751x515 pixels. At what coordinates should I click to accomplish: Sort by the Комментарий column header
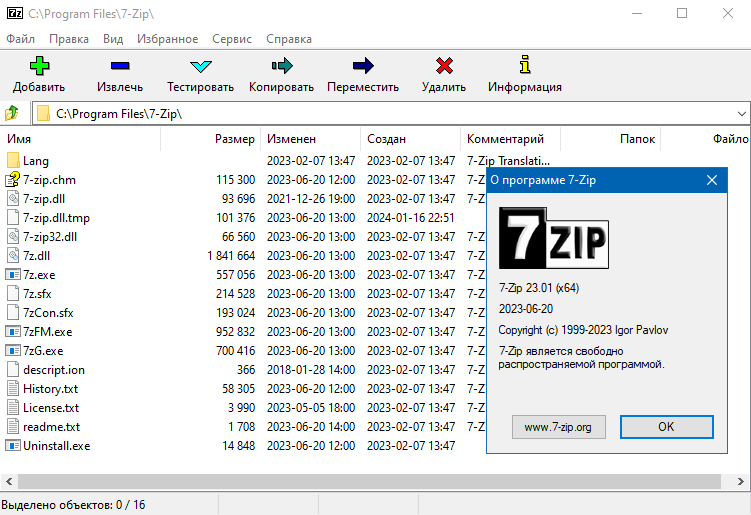pos(511,139)
